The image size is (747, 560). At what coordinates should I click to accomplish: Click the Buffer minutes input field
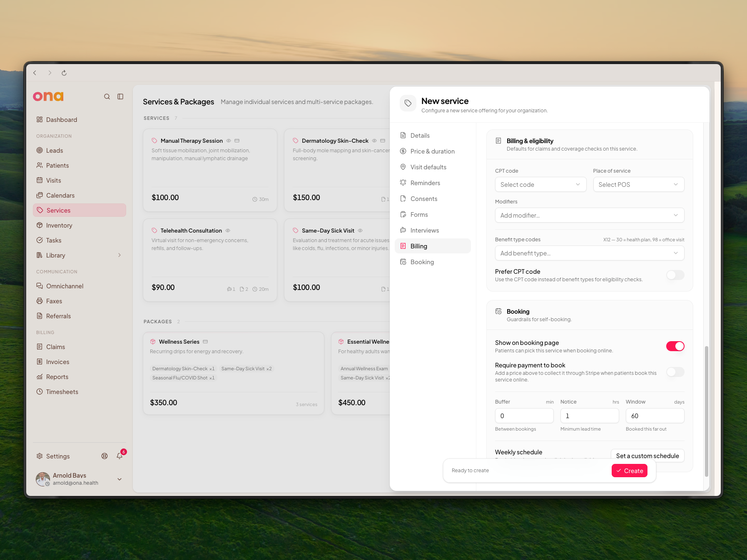[524, 416]
